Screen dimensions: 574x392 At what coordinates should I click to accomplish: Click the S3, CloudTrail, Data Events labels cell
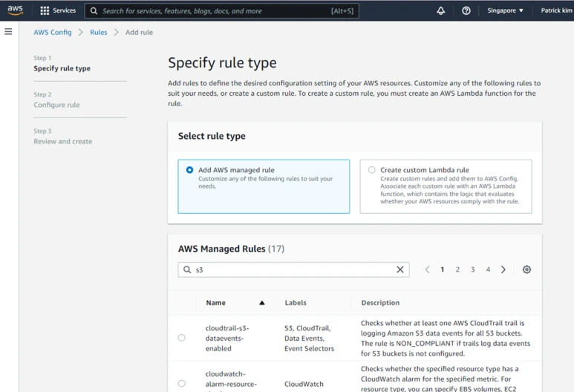click(x=309, y=339)
